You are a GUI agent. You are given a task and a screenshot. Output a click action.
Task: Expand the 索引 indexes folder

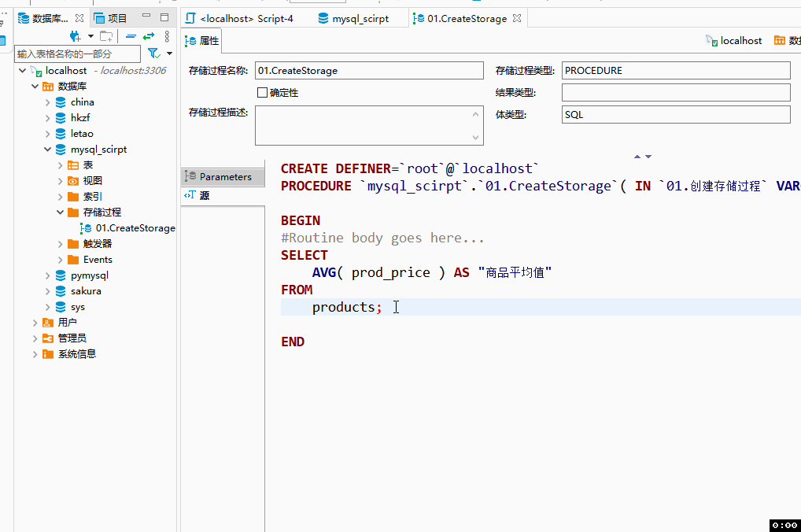[61, 197]
